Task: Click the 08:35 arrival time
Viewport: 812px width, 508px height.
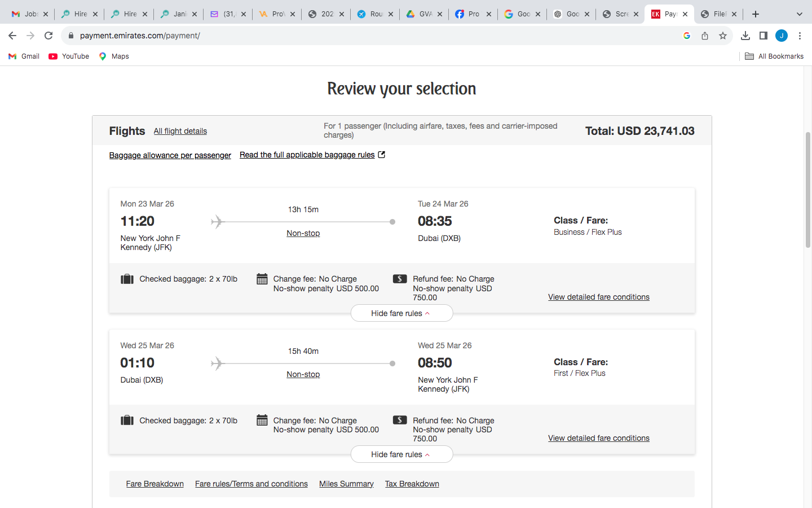Action: [435, 221]
